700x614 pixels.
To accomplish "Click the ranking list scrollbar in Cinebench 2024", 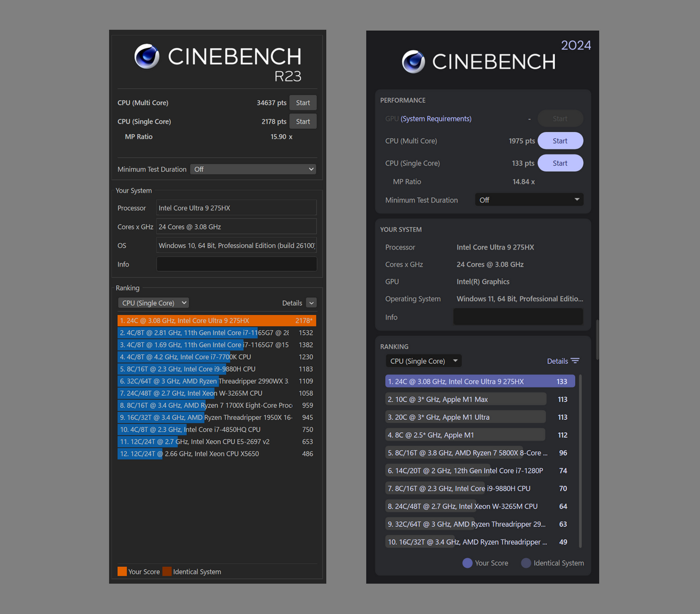I will pos(580,461).
